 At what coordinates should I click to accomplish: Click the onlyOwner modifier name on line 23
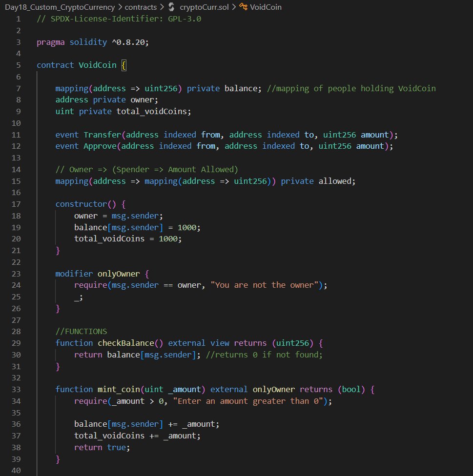tap(119, 274)
